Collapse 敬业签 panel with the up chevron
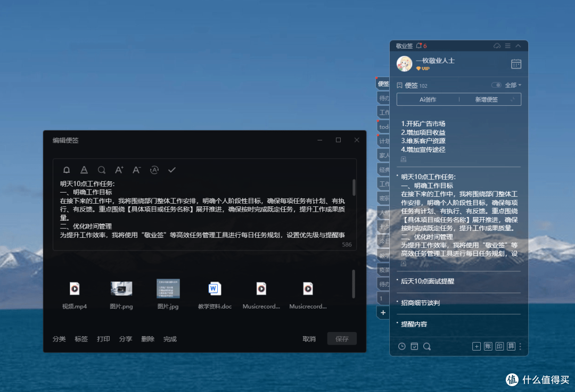575x392 pixels. pyautogui.click(x=518, y=46)
